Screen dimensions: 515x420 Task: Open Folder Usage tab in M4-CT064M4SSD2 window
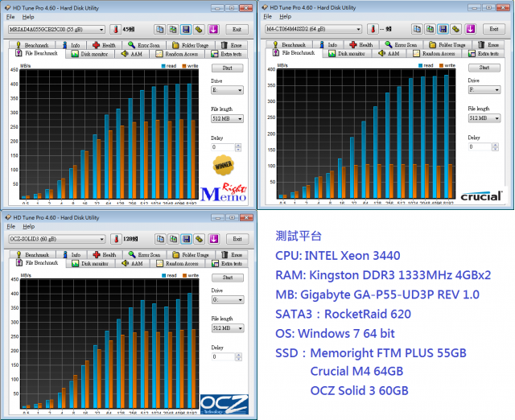(x=447, y=45)
